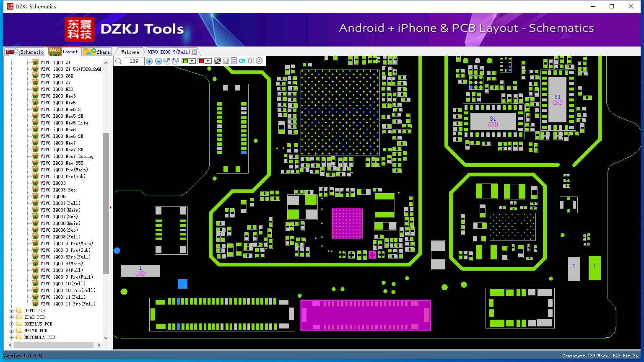Viewport: 644px width, 362px height.
Task: Click the blue minus zoom-out icon
Action: coord(158,61)
